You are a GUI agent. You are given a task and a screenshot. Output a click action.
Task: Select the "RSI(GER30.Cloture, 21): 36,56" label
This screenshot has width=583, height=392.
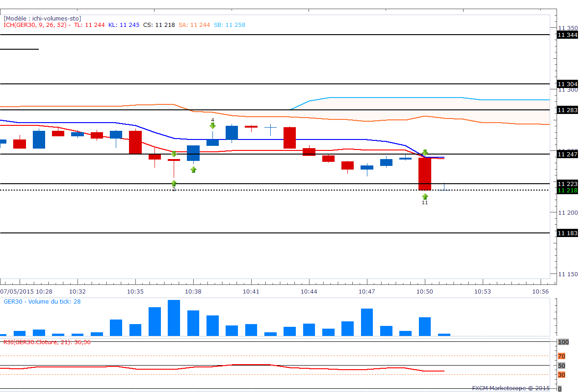(47, 342)
